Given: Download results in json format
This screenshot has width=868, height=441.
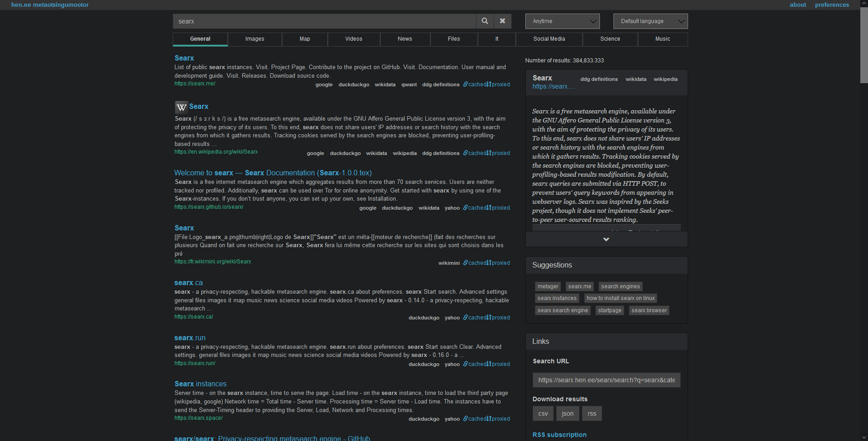Looking at the screenshot, I should click(x=567, y=413).
